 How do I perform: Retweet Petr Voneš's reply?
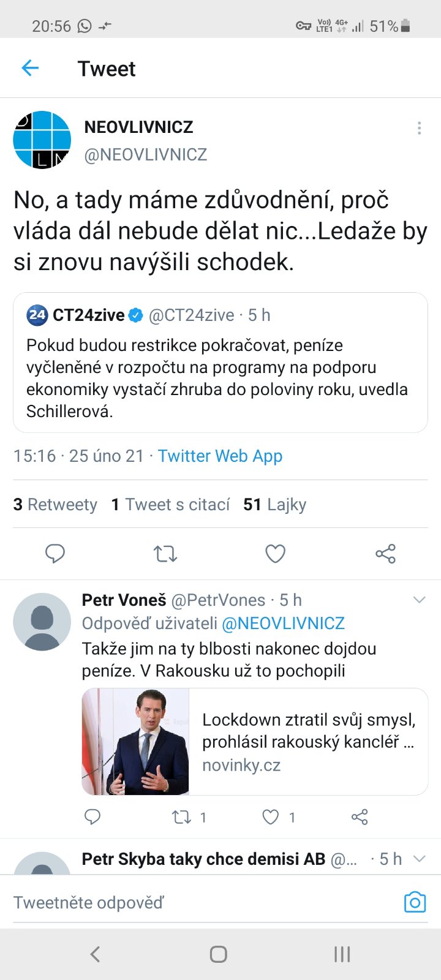182,817
